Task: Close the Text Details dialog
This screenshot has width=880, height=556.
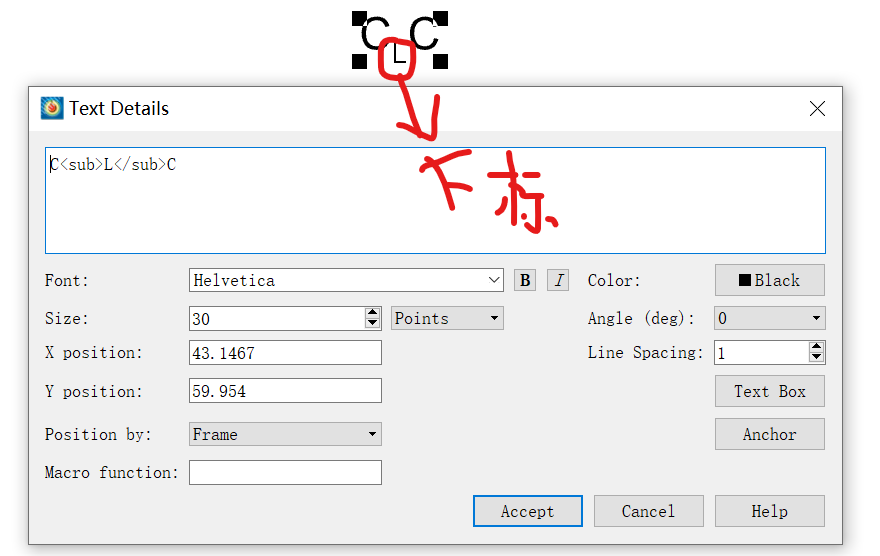Action: point(817,108)
